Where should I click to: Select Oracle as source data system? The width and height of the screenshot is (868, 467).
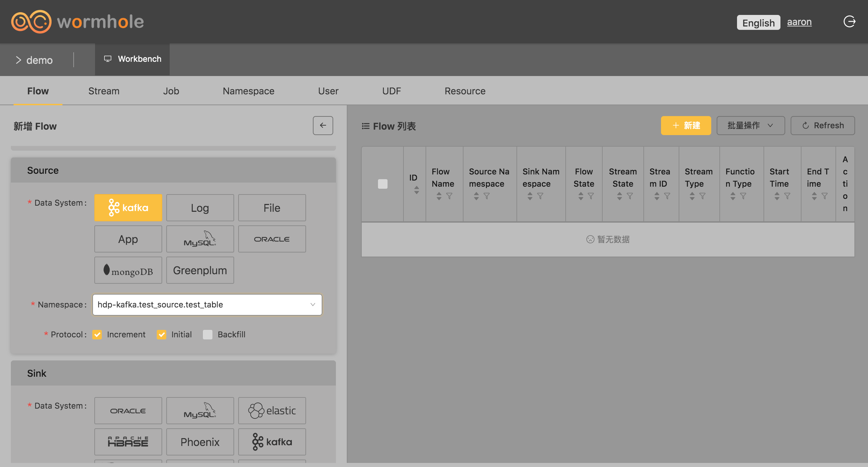tap(272, 239)
